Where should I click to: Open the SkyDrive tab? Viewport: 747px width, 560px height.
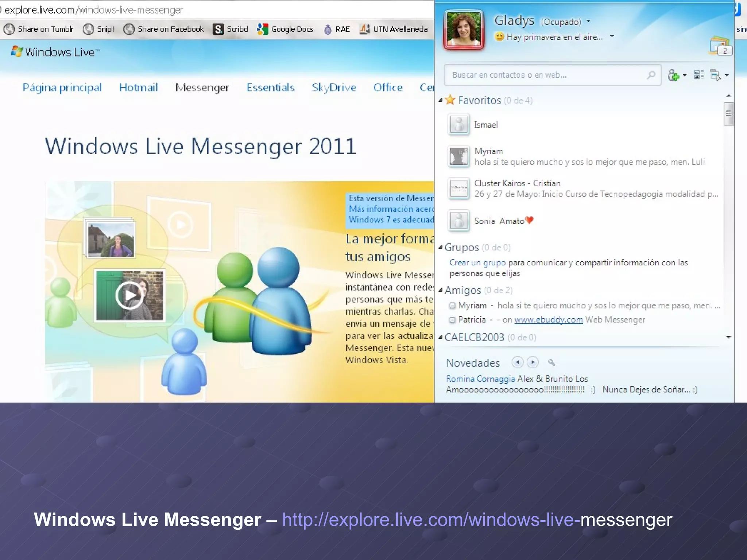tap(334, 87)
